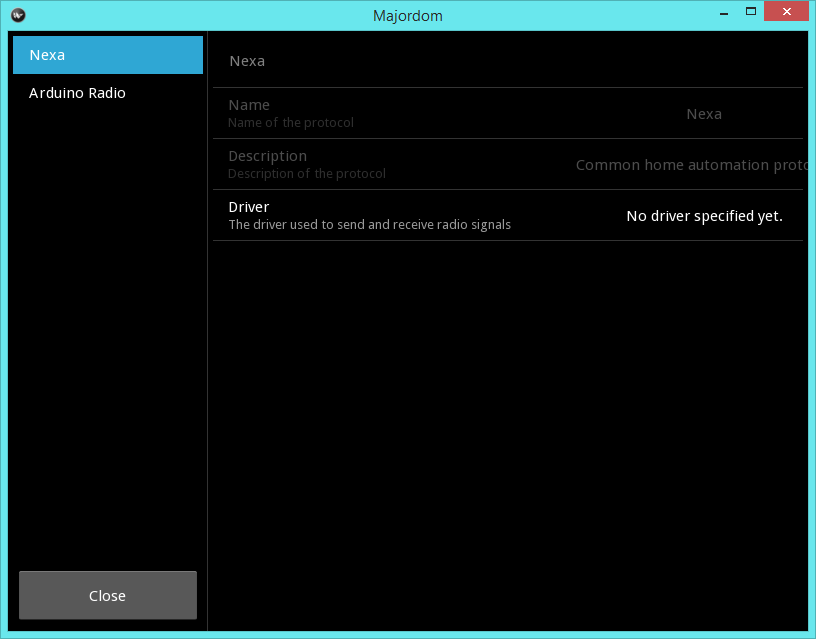
Task: Click the Name value showing 'Nexa'
Action: tap(704, 114)
